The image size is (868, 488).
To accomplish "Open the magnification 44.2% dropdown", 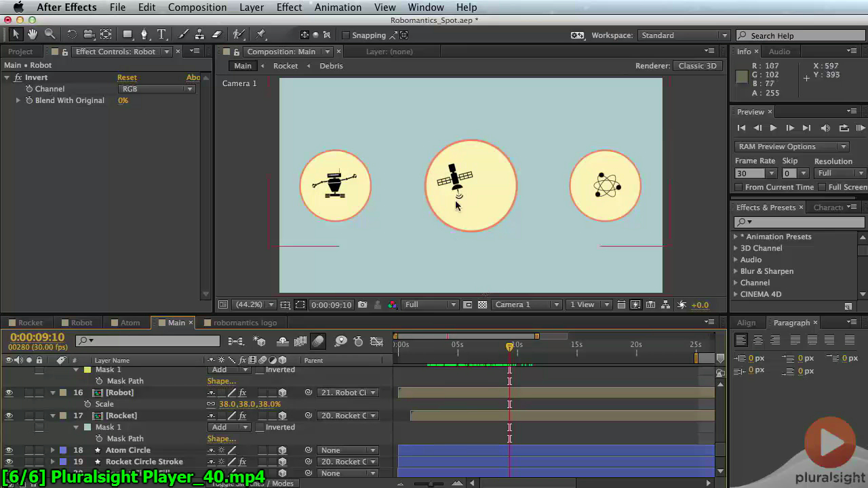I will tap(254, 305).
